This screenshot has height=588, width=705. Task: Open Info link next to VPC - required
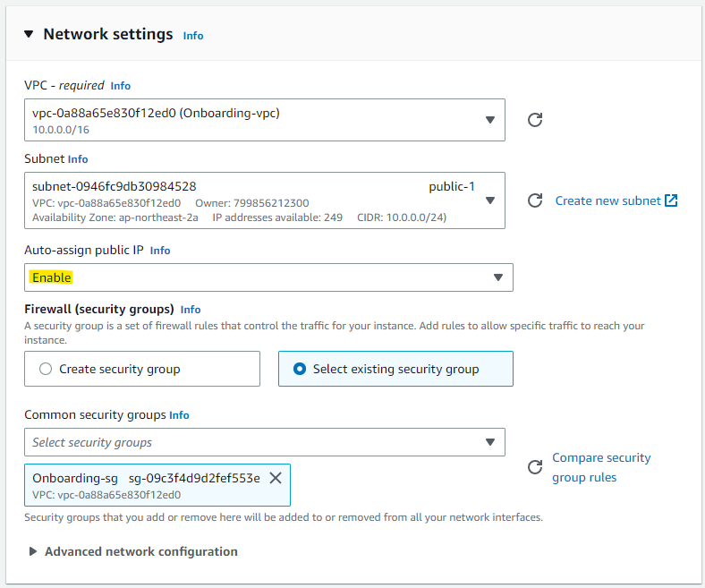pos(121,86)
